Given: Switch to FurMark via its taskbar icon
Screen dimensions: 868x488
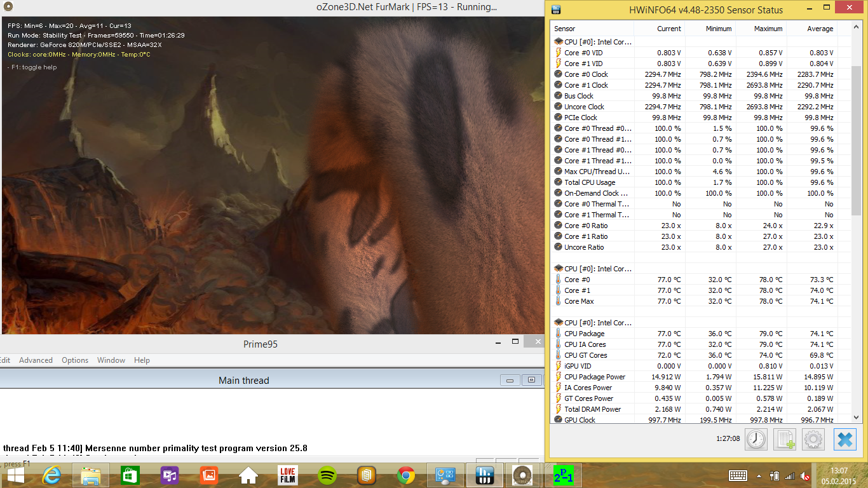Looking at the screenshot, I should tap(524, 475).
